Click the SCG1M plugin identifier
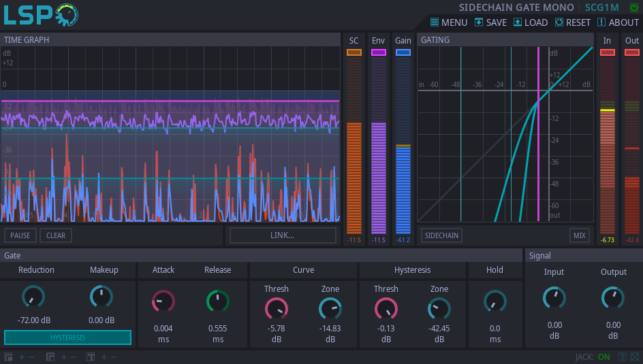The height and width of the screenshot is (364, 643). [601, 7]
